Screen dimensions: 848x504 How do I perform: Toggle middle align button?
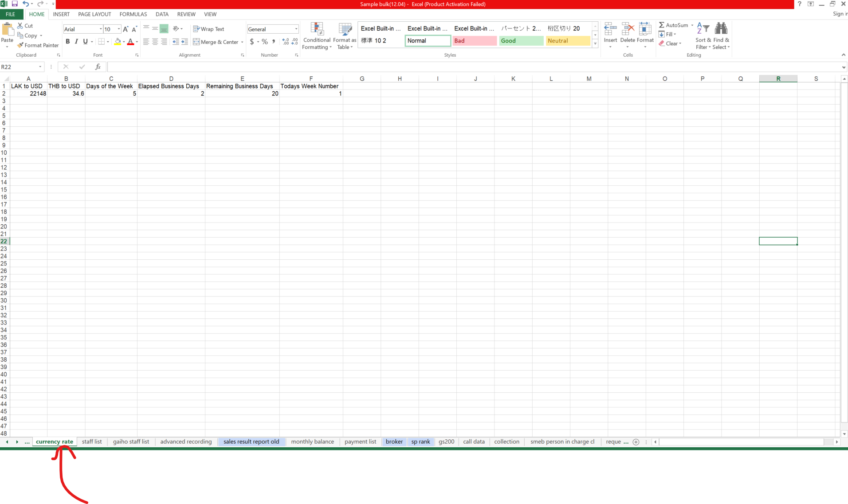tap(155, 29)
